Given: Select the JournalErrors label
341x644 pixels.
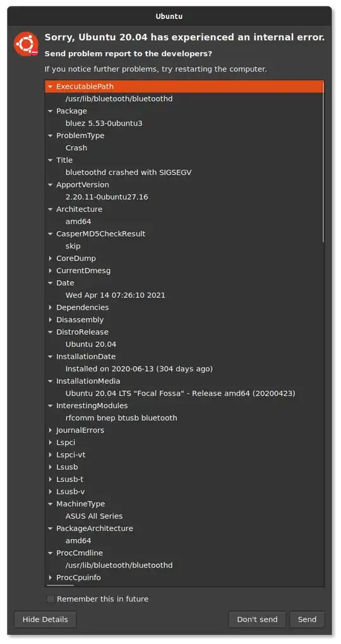Looking at the screenshot, I should click(80, 430).
